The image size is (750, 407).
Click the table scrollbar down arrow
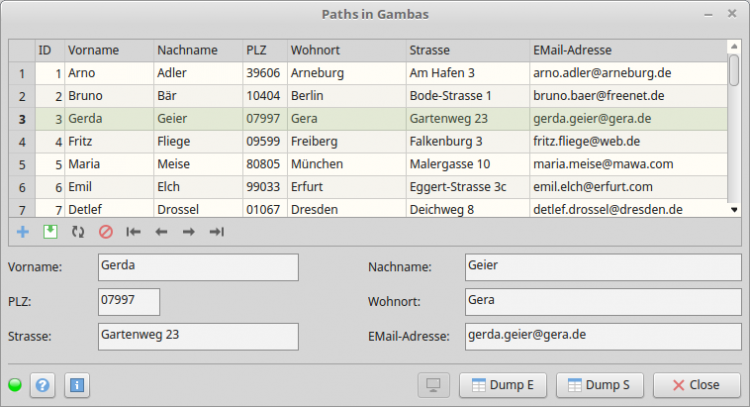(734, 210)
